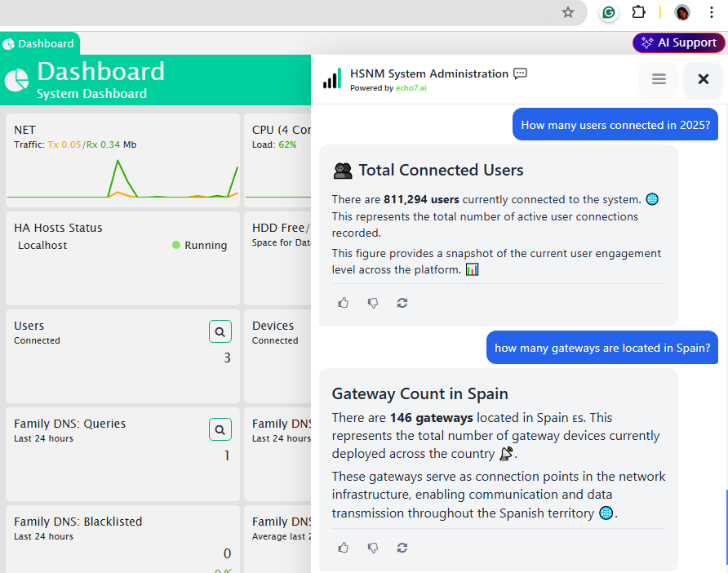Thumbs up the Total Connected Users answer

344,303
